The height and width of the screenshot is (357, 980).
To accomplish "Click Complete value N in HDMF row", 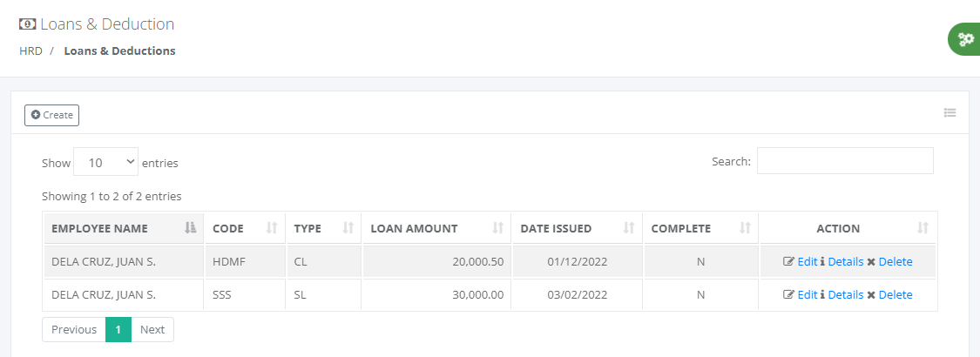I will pyautogui.click(x=700, y=262).
